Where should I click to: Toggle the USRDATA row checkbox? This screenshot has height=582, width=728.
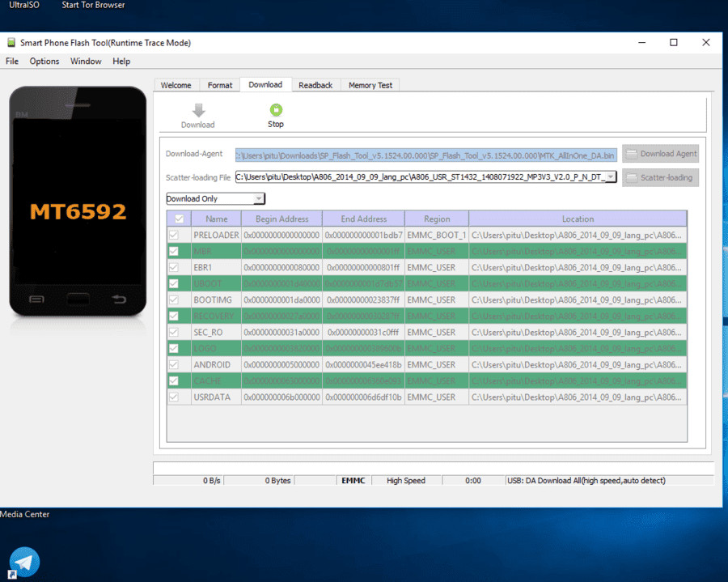174,397
